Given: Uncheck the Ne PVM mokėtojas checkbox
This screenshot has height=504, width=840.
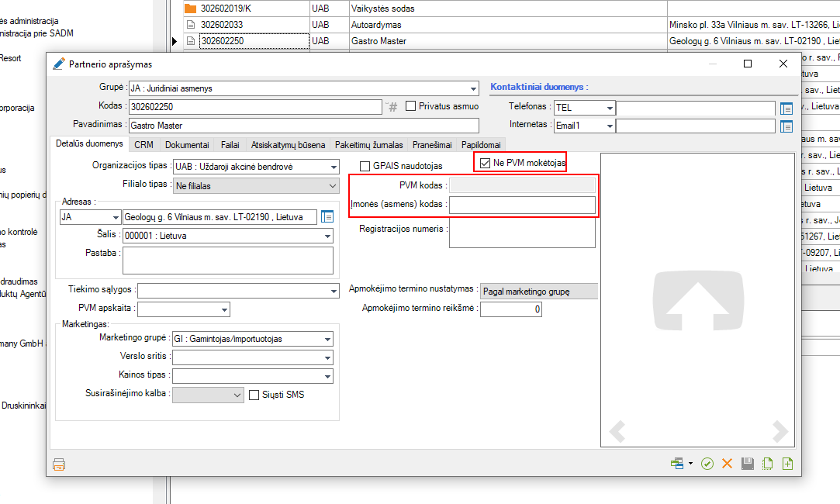Looking at the screenshot, I should [x=486, y=163].
